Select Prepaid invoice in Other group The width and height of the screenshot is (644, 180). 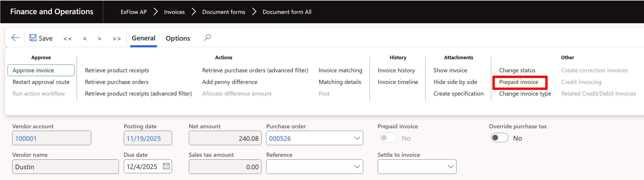[x=519, y=82]
